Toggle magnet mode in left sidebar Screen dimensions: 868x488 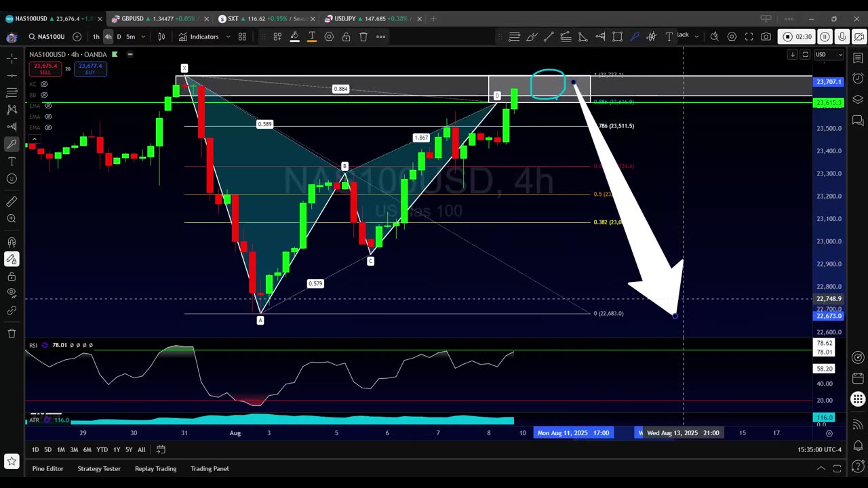(x=12, y=242)
